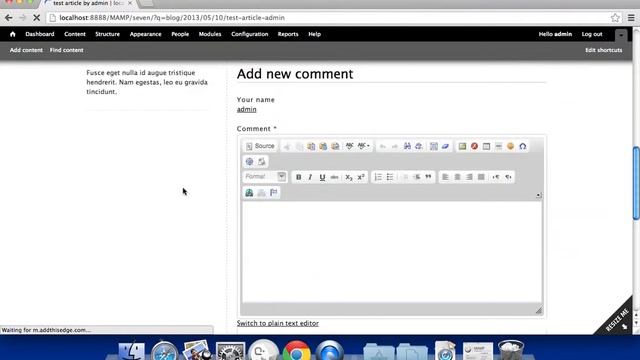Click the Justify alignment icon
Screen dimensions: 640x360
point(481,177)
